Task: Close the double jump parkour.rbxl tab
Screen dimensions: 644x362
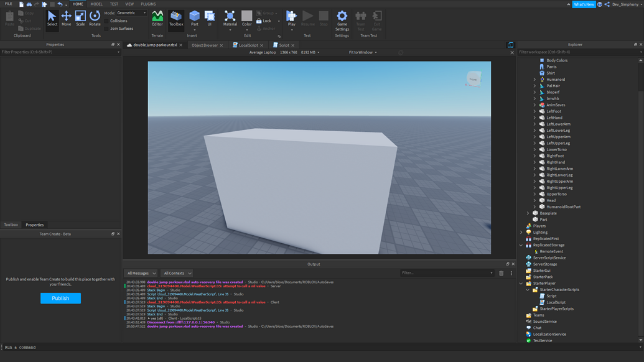Action: pyautogui.click(x=180, y=45)
